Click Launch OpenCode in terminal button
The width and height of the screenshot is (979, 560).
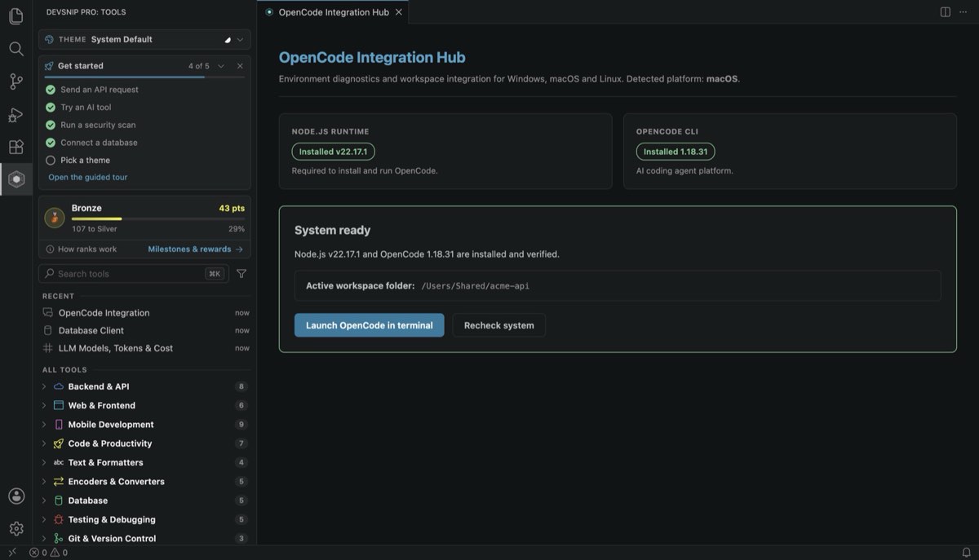click(370, 325)
